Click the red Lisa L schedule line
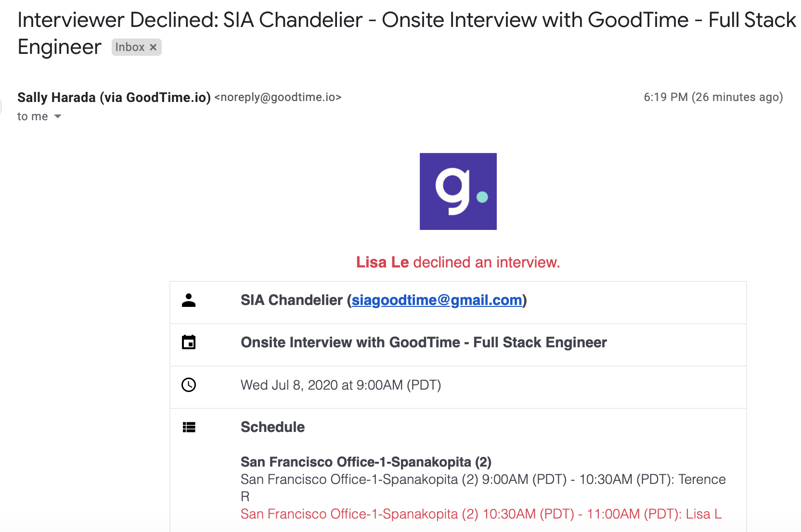The width and height of the screenshot is (801, 532). click(x=480, y=514)
